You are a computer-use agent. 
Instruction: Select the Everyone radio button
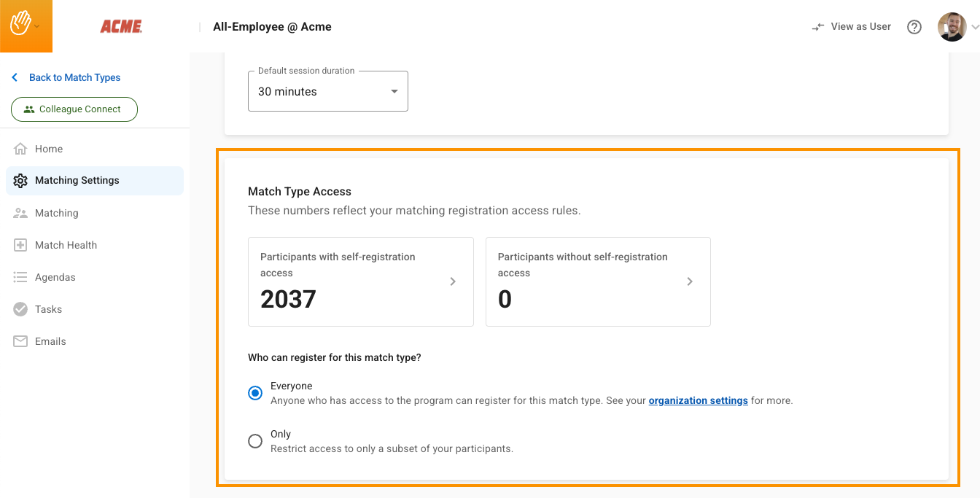pyautogui.click(x=255, y=393)
